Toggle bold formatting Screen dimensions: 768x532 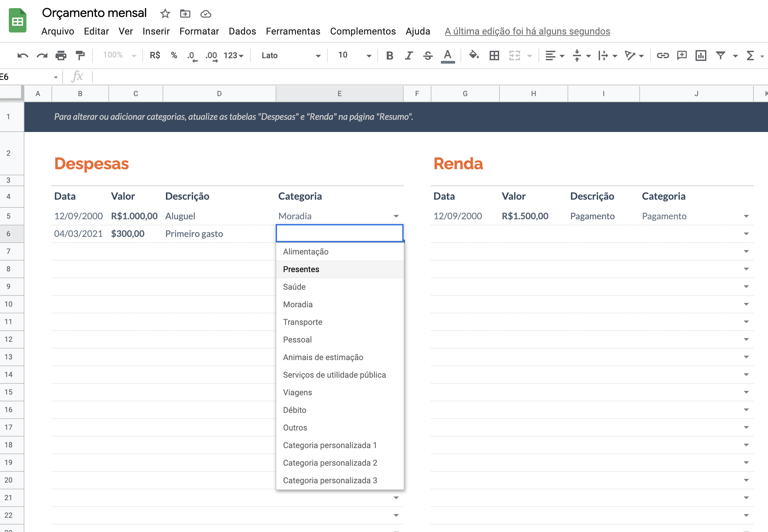click(x=389, y=55)
